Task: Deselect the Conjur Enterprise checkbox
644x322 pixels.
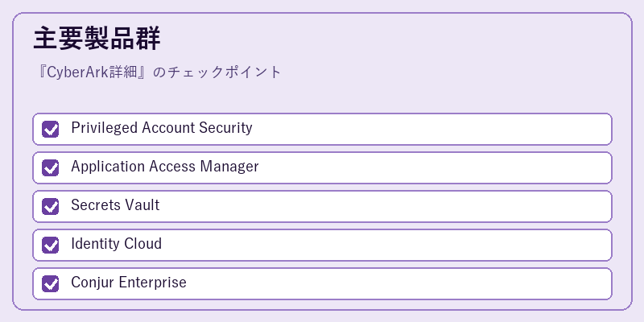Action: click(50, 283)
